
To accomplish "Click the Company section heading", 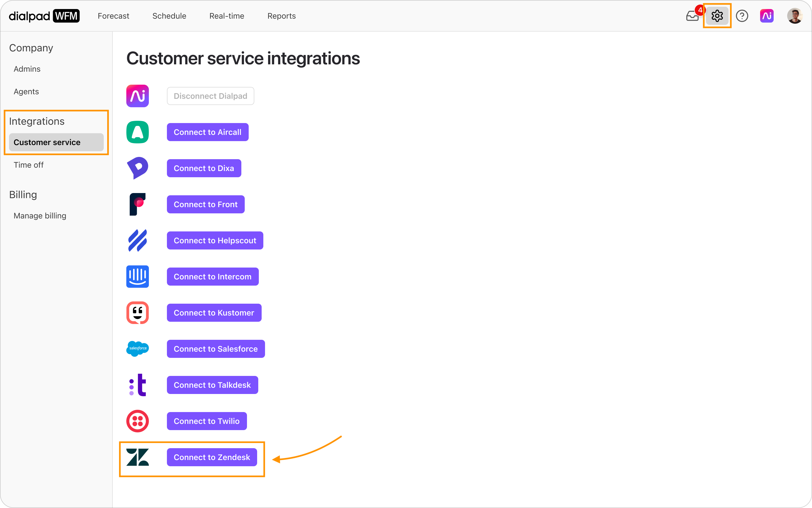I will pos(31,48).
